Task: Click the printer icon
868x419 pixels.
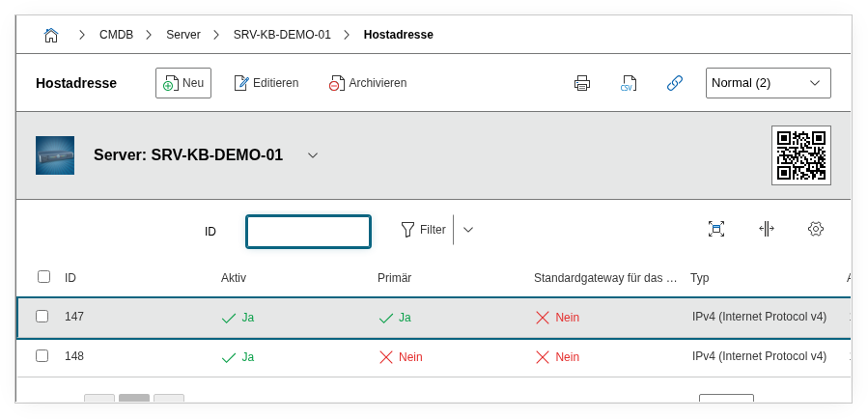Action: pyautogui.click(x=581, y=83)
